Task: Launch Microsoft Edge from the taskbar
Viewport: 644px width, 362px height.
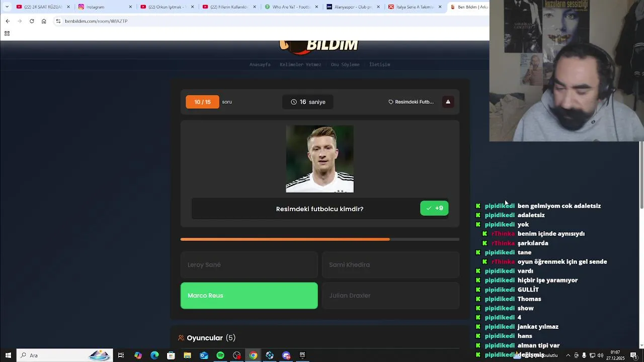Action: pos(154,355)
